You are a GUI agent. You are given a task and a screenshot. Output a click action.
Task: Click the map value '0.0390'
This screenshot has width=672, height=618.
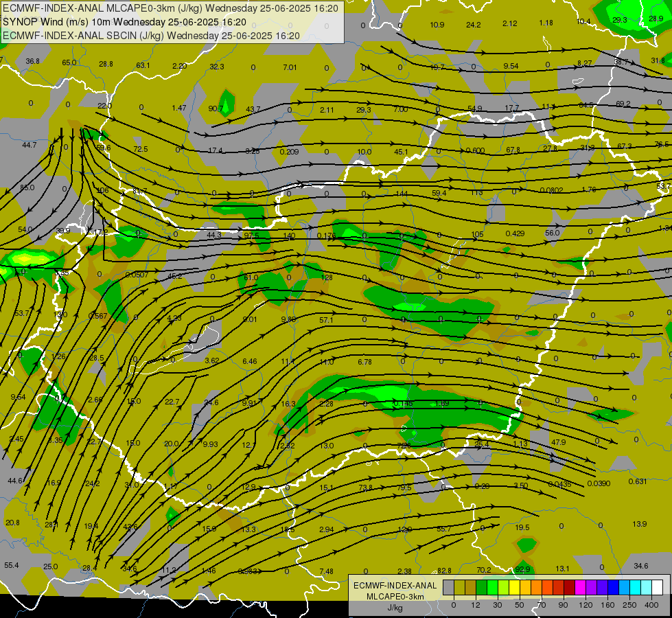click(599, 483)
